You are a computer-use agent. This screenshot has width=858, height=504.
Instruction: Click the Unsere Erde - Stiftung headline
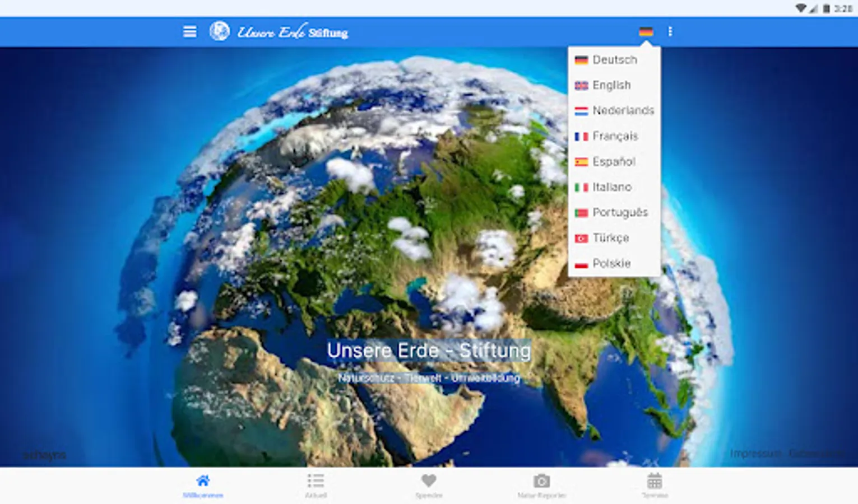[429, 351]
